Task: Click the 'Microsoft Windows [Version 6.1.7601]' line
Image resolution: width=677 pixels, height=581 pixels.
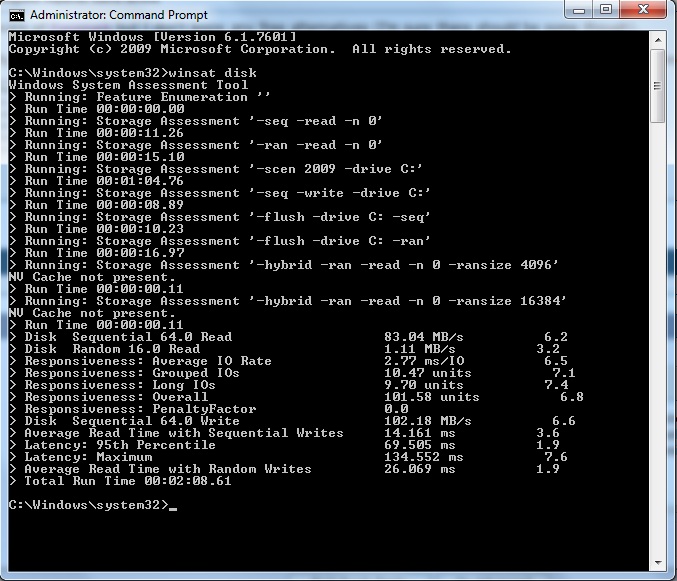Action: [x=152, y=37]
